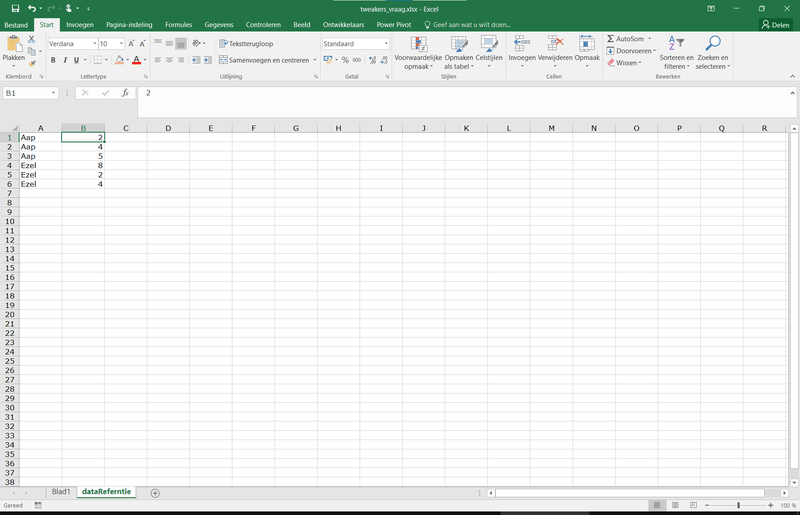
Task: Click the Tell me search field
Action: (467, 24)
